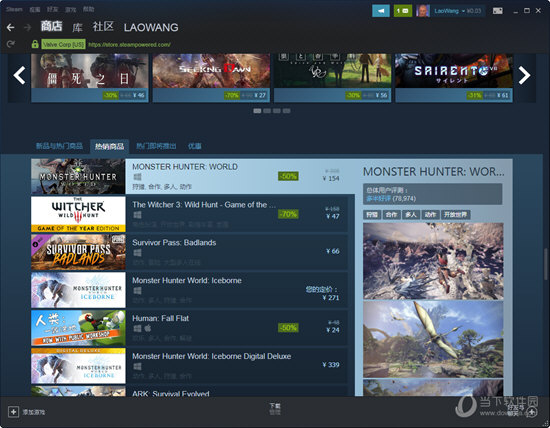
Task: Click the Valve Corp [US] certificate label
Action: 63,45
